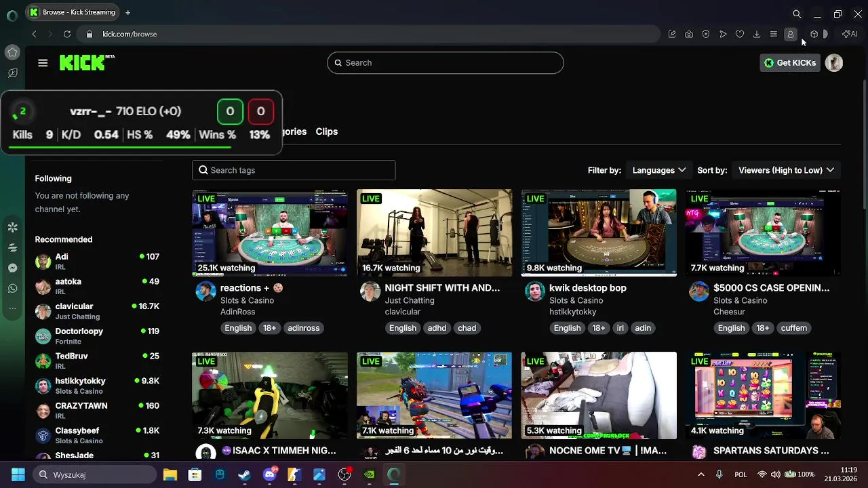Open Messenger in the browser sidebar
This screenshot has width=868, height=488.
pos(12,268)
